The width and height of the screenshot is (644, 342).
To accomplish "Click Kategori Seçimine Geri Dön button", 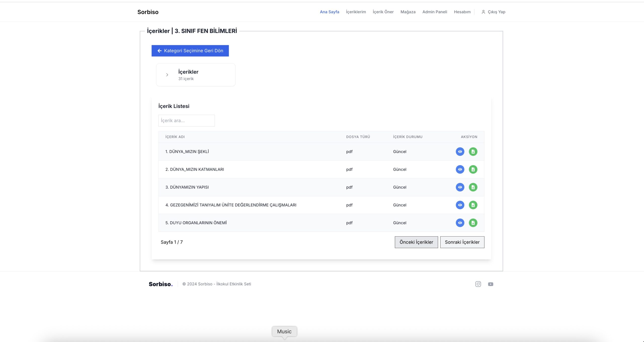I will pos(190,51).
